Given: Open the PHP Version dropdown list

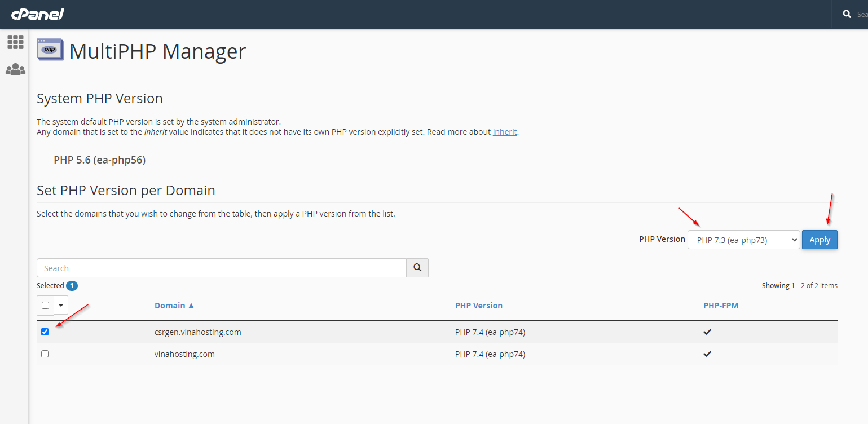Looking at the screenshot, I should tap(743, 240).
